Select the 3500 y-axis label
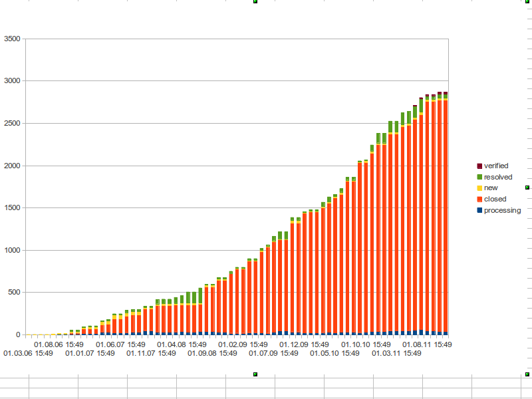Screen dimensions: 532x399 tap(13, 39)
